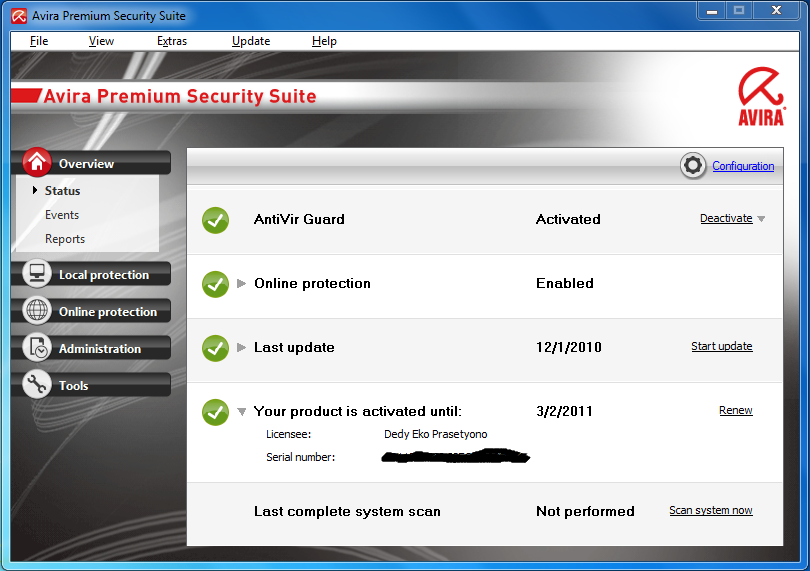Close the Avira window
The width and height of the screenshot is (810, 571).
pos(776,11)
